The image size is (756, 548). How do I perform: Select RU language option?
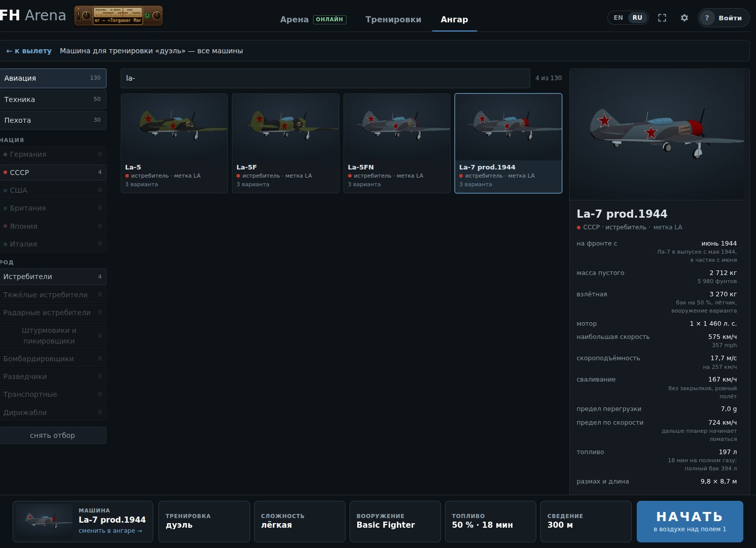point(637,18)
